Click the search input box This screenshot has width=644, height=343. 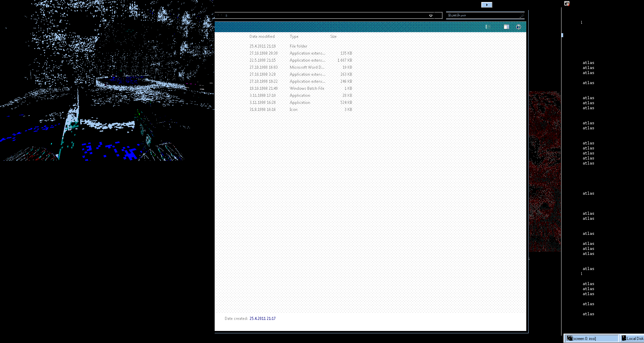click(x=483, y=15)
